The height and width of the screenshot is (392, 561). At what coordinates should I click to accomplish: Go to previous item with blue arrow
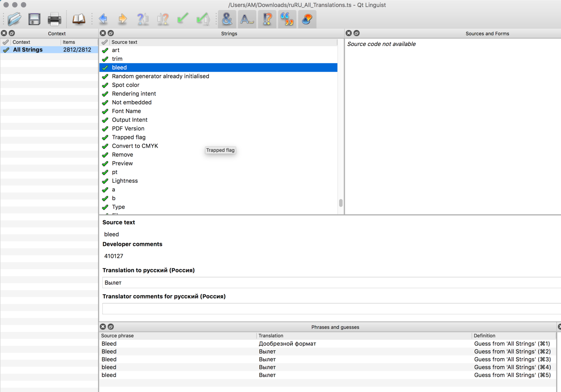coord(103,19)
